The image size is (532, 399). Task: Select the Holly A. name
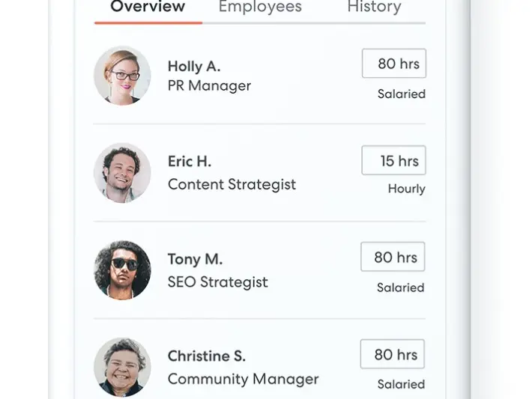click(x=194, y=67)
